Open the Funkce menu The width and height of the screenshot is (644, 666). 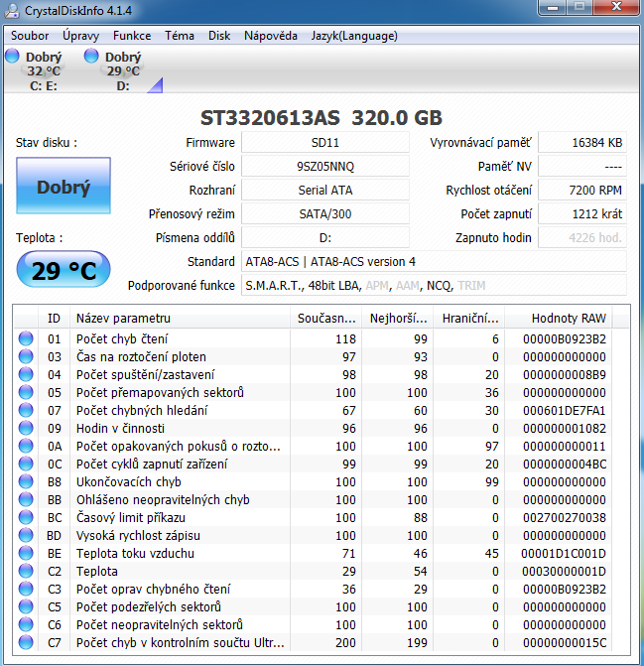pos(132,36)
